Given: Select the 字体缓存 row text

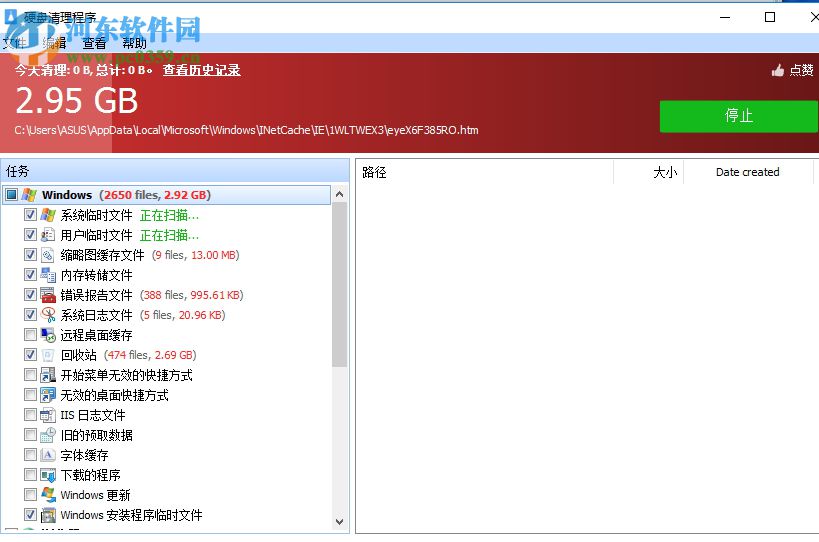Looking at the screenshot, I should (85, 455).
